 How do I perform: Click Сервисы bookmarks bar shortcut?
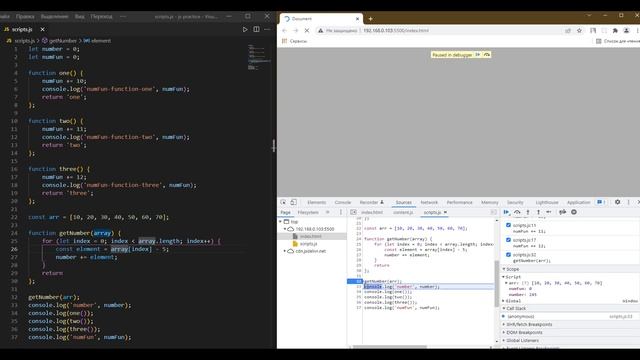click(294, 41)
